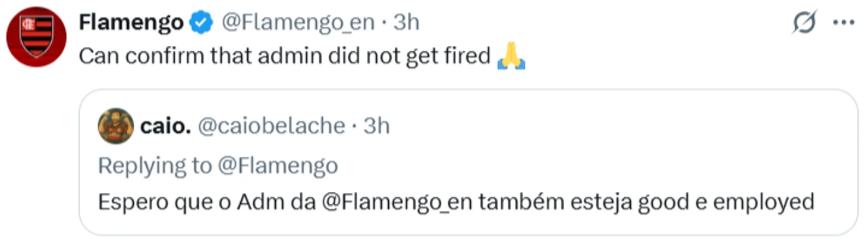This screenshot has height=246, width=868.
Task: Click the main post's 3h timestamp
Action: (x=407, y=23)
